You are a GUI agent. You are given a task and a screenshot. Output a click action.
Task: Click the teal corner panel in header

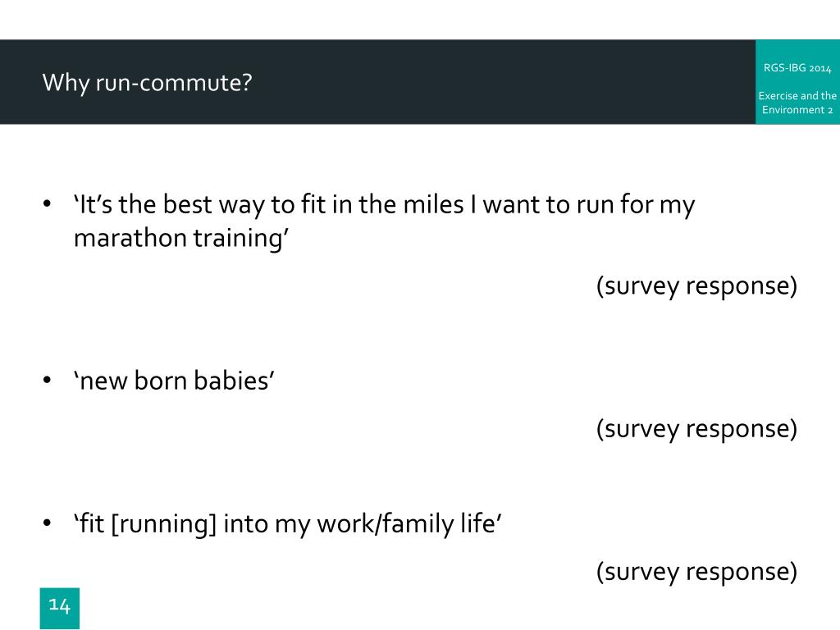pos(797,81)
